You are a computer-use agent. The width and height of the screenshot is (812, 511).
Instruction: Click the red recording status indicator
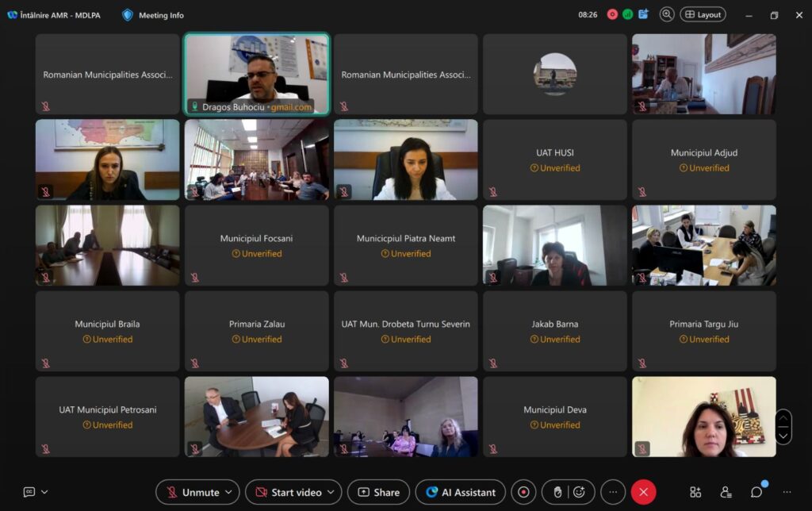point(612,14)
